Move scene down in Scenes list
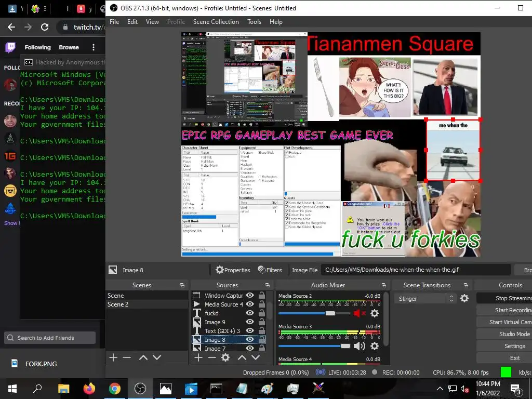Viewport: 532px width, 399px height. point(157,357)
